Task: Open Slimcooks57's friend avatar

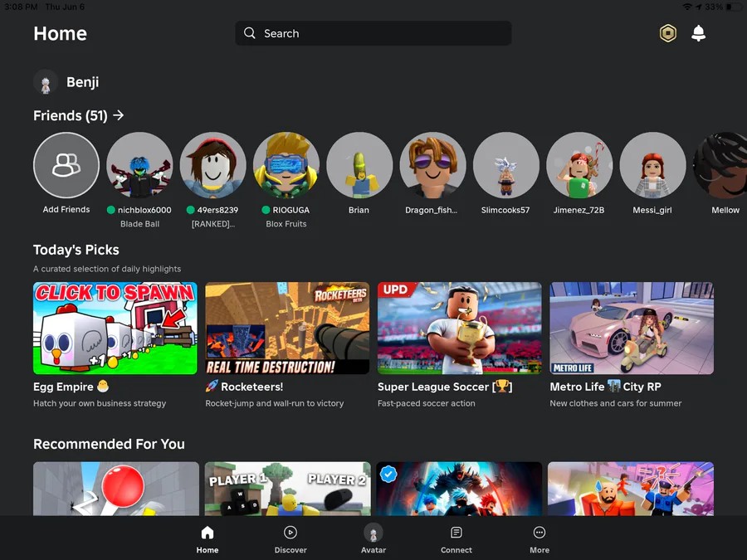Action: pos(506,165)
